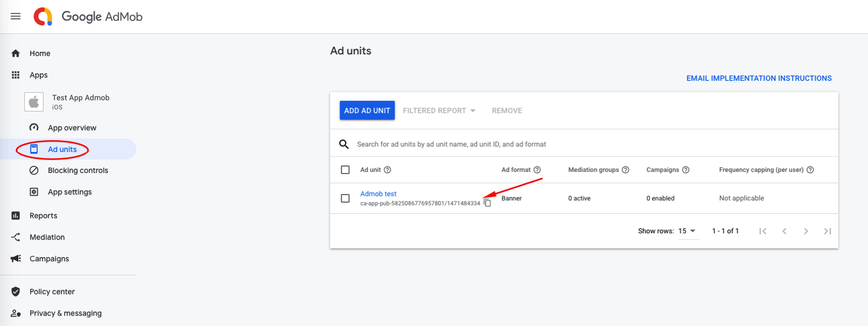The width and height of the screenshot is (868, 326).
Task: Click the Apps grid icon
Action: (16, 75)
